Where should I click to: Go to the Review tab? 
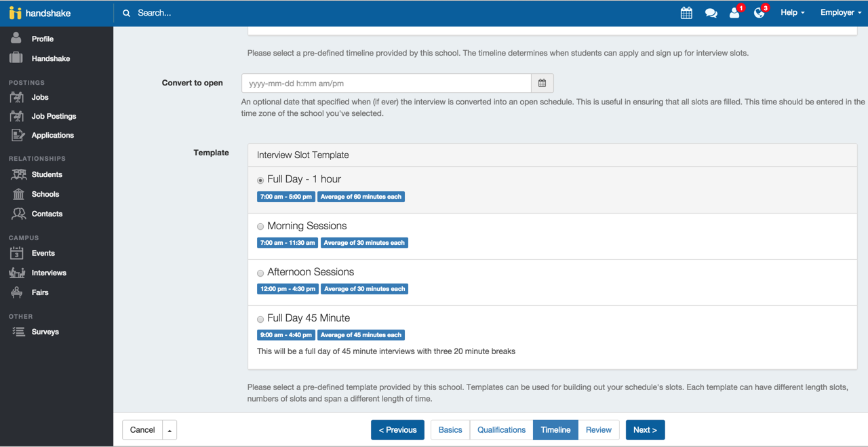point(598,430)
